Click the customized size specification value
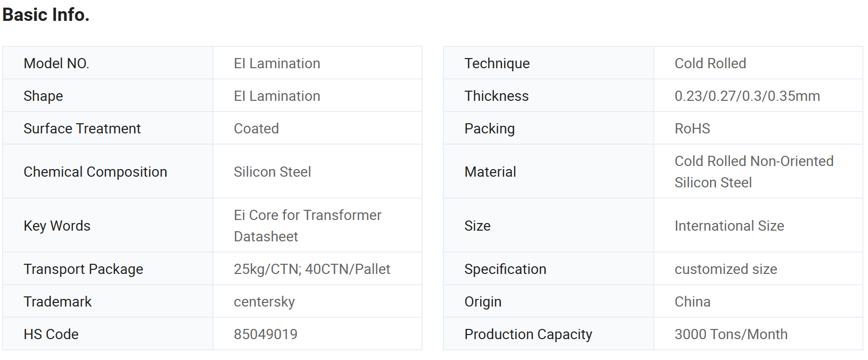The width and height of the screenshot is (868, 360). [726, 269]
